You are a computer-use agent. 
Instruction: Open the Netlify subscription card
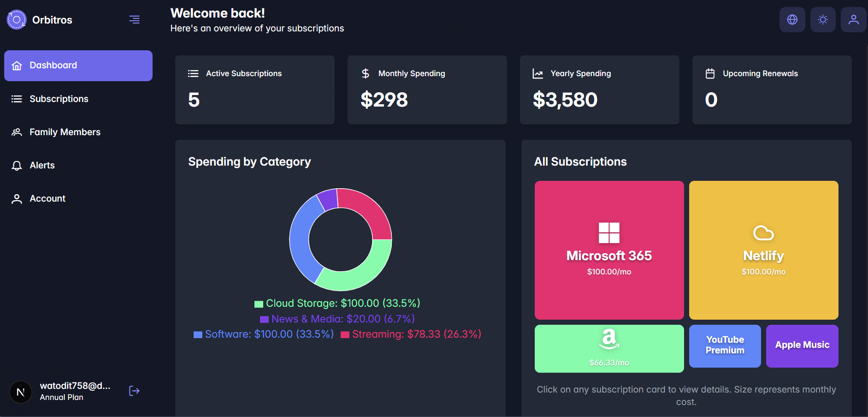763,250
